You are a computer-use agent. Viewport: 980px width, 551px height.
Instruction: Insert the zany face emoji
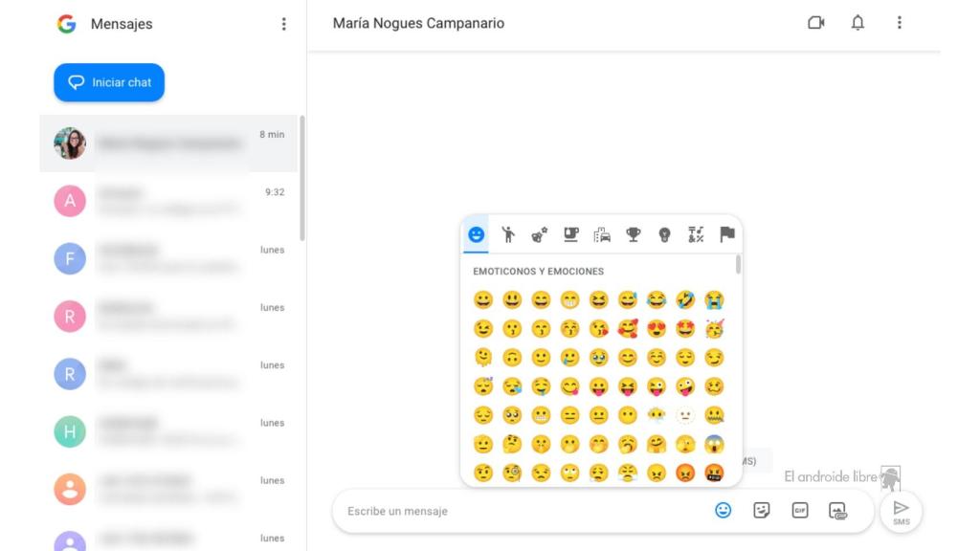685,386
